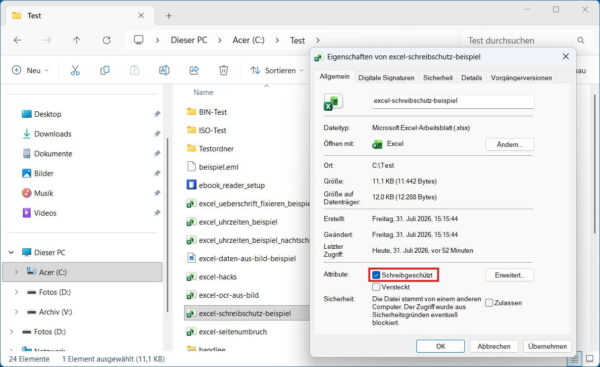Screen dimensions: 600x367
Task: Open Musik in quick access sidebar
Action: point(43,193)
